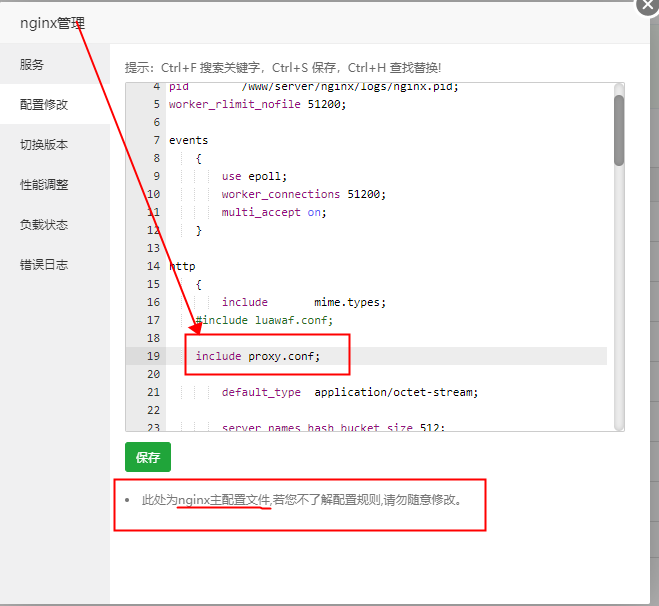Click default_type application/octet-stream line
Image resolution: width=659 pixels, height=606 pixels.
350,392
